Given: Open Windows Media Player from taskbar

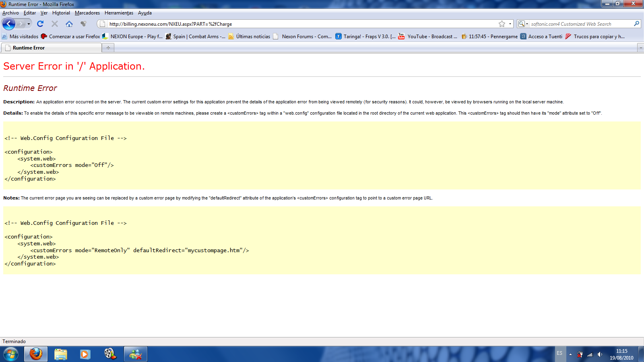Looking at the screenshot, I should [x=85, y=354].
